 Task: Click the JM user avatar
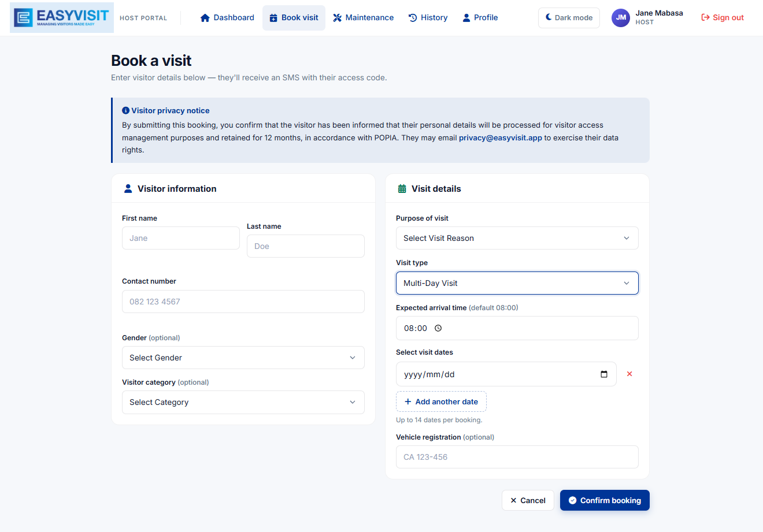tap(621, 18)
